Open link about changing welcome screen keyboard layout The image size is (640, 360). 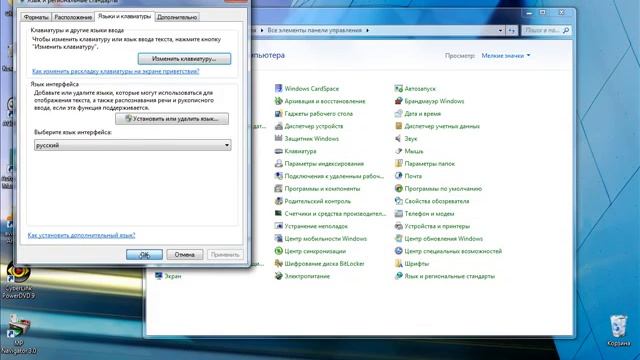(116, 71)
